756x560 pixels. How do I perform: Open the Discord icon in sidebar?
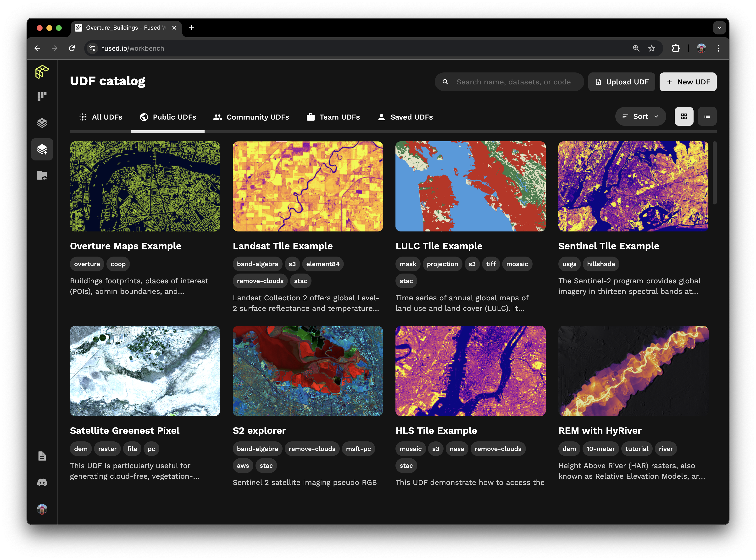[x=42, y=482]
